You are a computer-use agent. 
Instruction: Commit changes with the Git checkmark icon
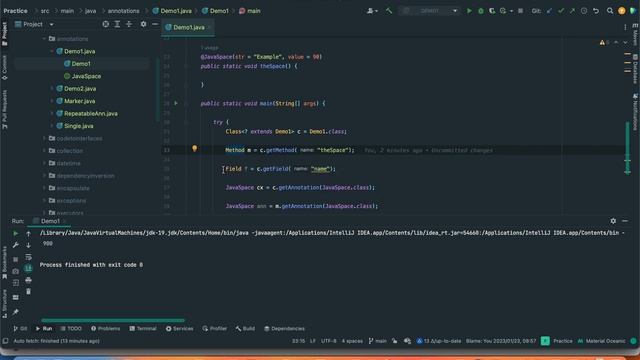[x=561, y=11]
